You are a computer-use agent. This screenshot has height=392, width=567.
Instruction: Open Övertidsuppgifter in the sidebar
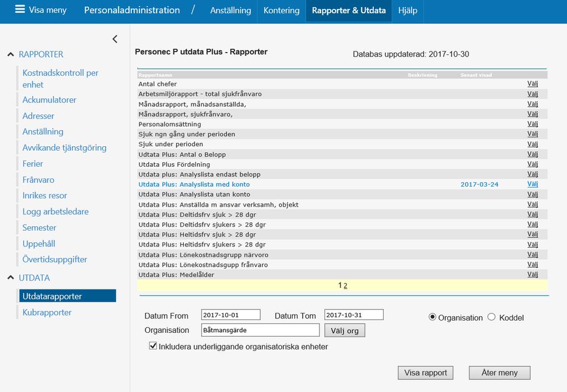tap(55, 259)
